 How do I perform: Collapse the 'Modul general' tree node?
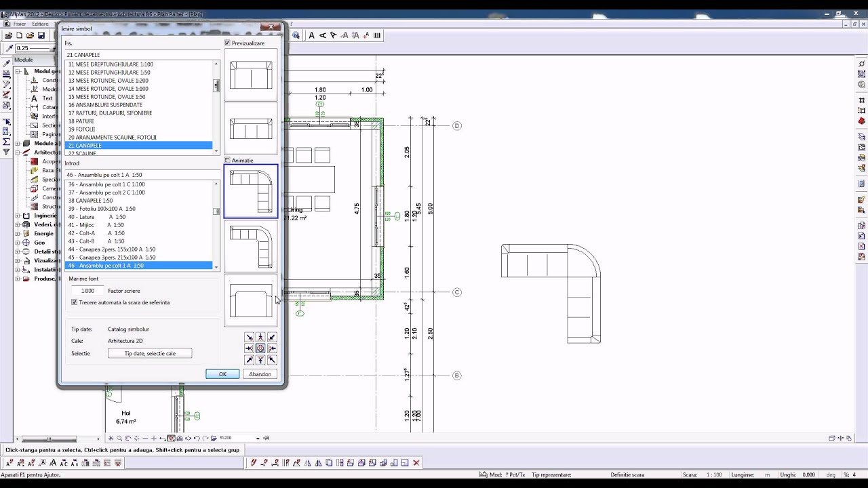pyautogui.click(x=18, y=71)
